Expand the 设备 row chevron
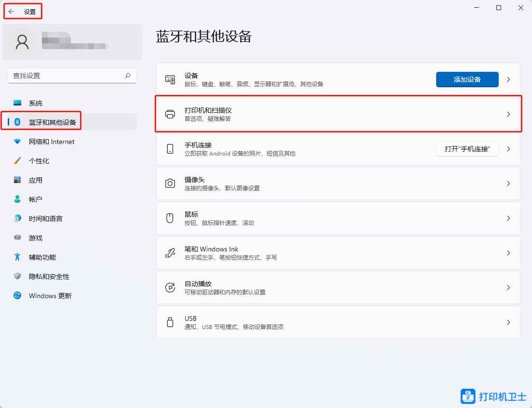This screenshot has height=408, width=532. [508, 79]
